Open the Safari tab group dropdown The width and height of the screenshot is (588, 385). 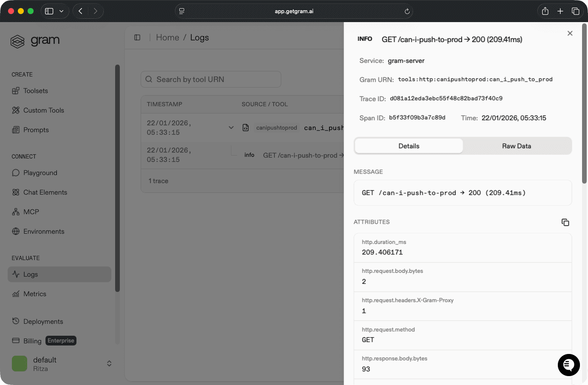[x=62, y=11]
